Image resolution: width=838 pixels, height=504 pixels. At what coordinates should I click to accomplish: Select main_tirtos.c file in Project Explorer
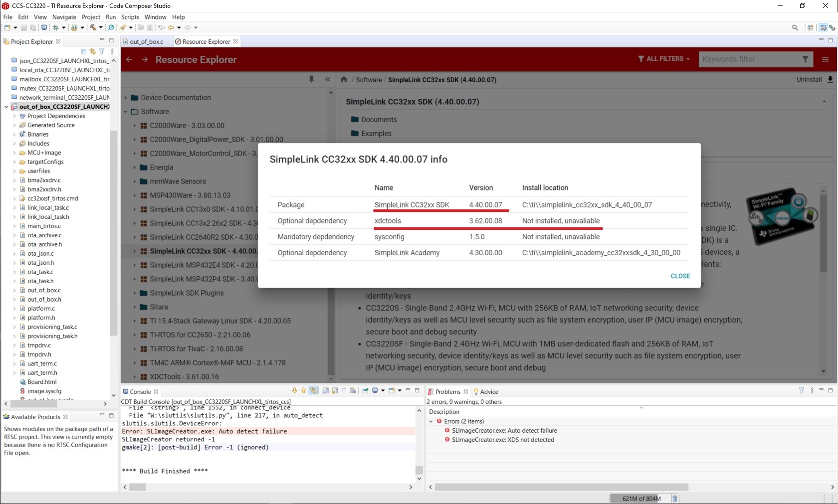pyautogui.click(x=44, y=226)
